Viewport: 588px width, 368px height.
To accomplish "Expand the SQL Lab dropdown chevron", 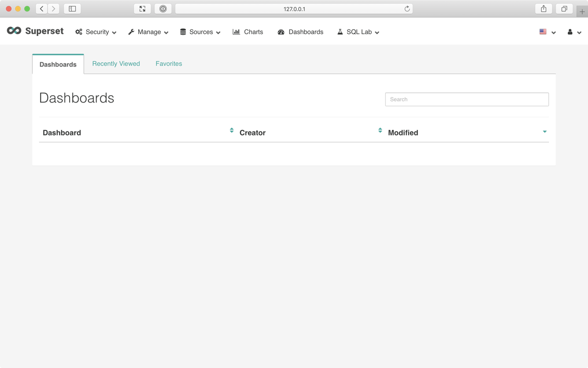I will (x=376, y=32).
